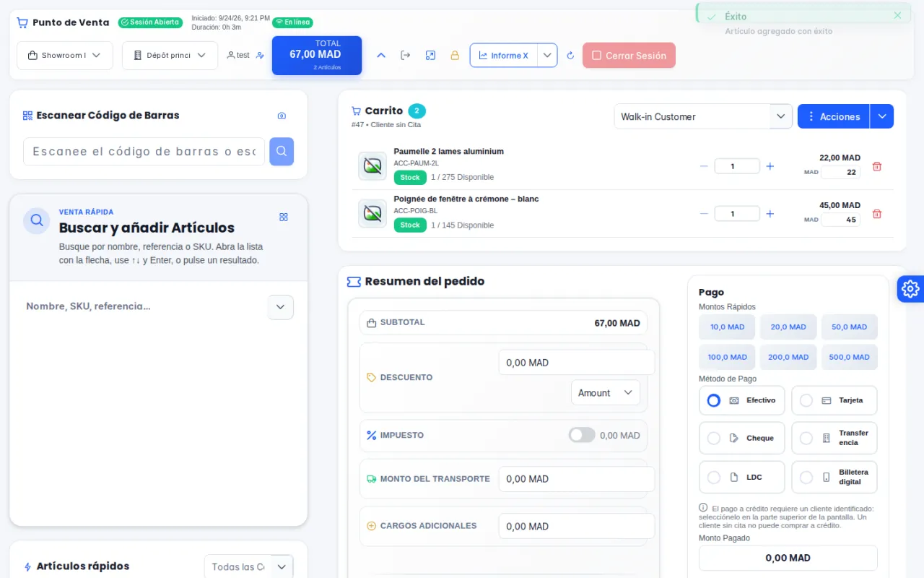Add quick amount 100,0 MAD
The width and height of the screenshot is (924, 578).
click(727, 357)
